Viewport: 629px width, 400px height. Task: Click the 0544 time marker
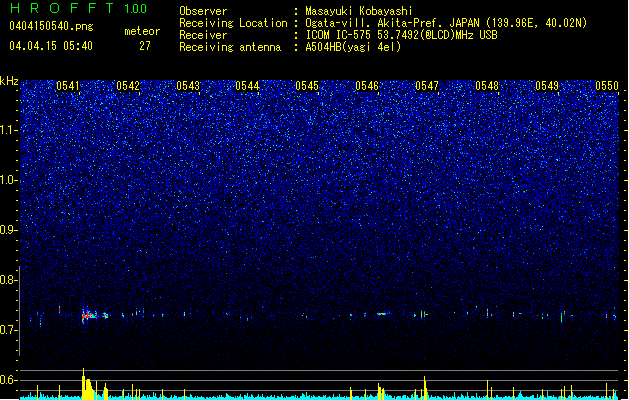click(x=248, y=86)
